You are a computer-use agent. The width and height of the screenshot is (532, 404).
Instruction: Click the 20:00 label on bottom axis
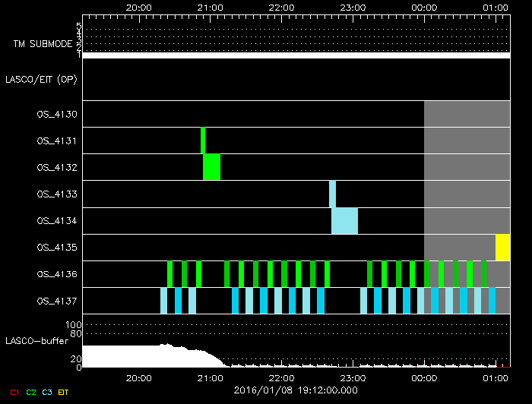coord(139,378)
